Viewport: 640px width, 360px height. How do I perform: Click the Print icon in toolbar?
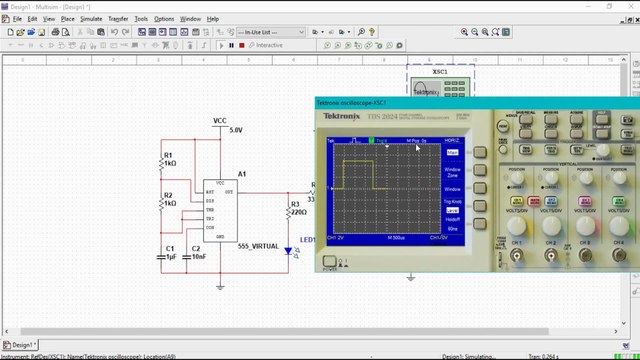(55, 32)
